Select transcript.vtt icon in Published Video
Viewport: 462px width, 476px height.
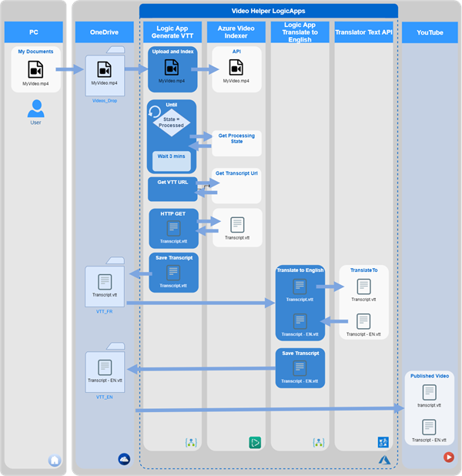point(430,392)
